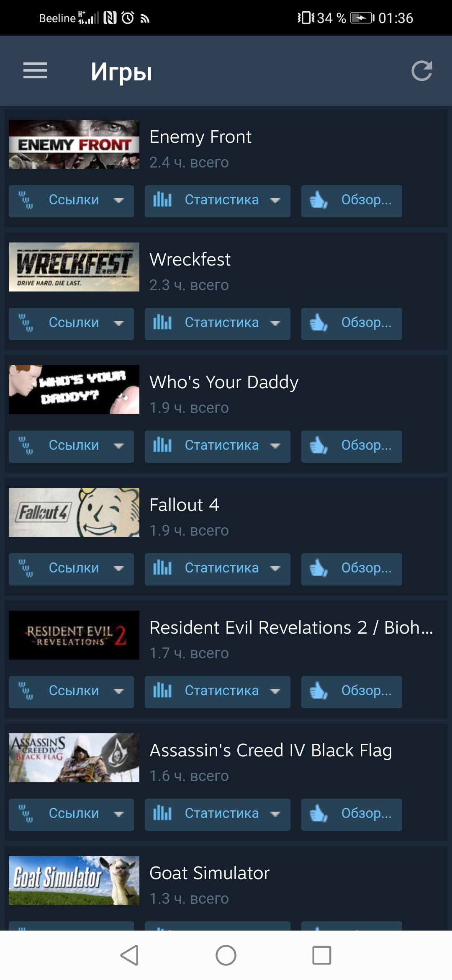This screenshot has height=980, width=452.
Task: Tap Android back navigation button
Action: pyautogui.click(x=129, y=955)
